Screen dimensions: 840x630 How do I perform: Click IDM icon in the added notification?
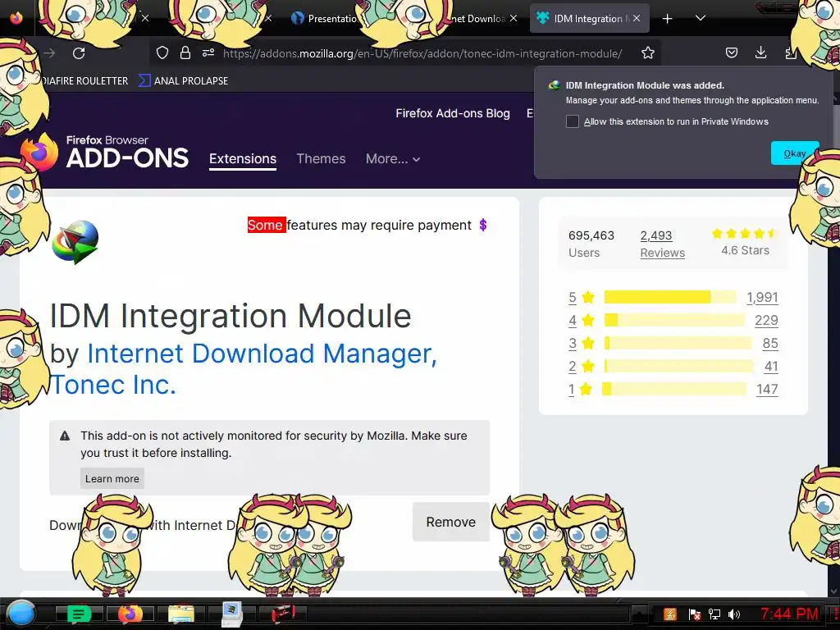click(x=555, y=85)
